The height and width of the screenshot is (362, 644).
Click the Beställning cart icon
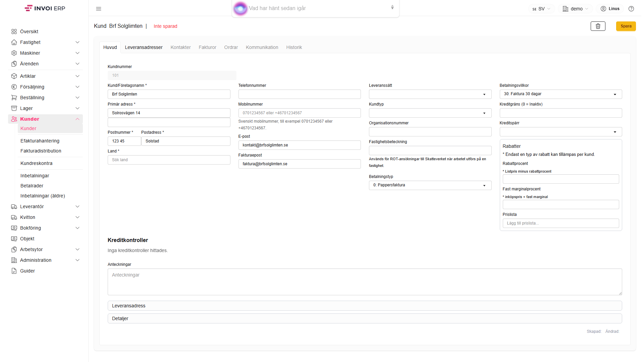[14, 98]
